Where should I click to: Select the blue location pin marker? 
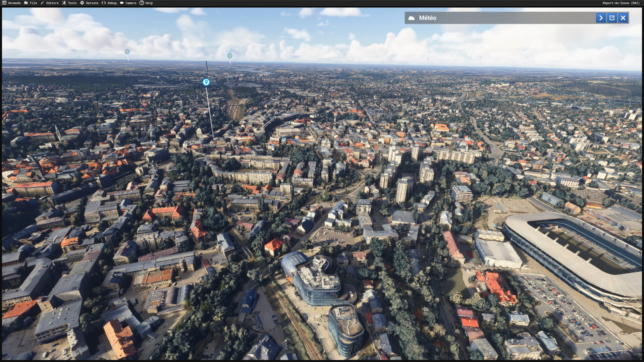tap(206, 82)
